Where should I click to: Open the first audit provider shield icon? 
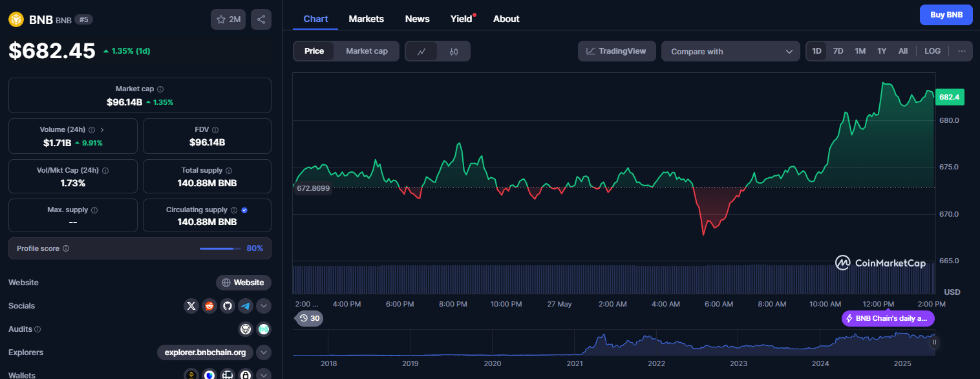[x=246, y=329]
